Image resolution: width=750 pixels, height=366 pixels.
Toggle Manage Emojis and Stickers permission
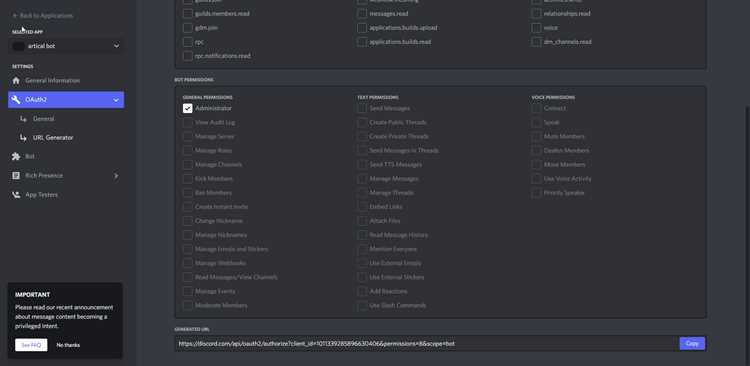(188, 249)
